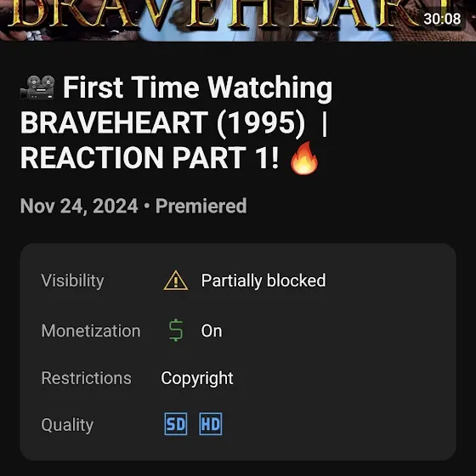The image size is (476, 476).
Task: Tap the 30:08 duration badge
Action: (x=442, y=19)
